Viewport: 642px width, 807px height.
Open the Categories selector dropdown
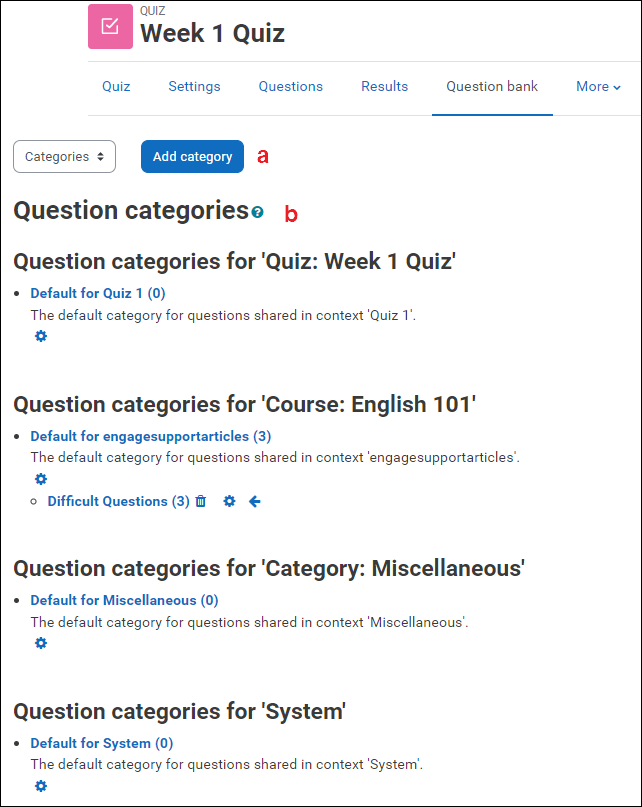pos(64,157)
